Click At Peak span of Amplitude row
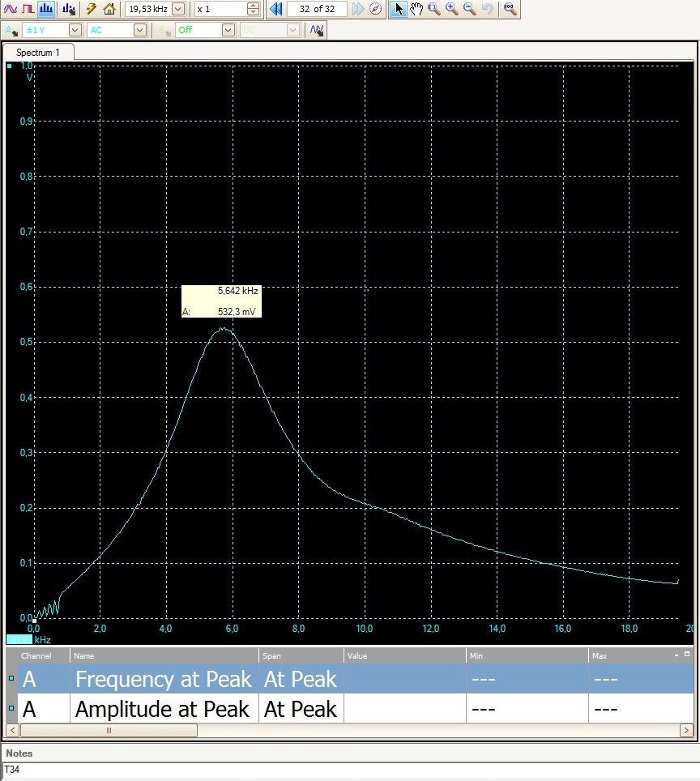Screen dimensions: 700x781 (301, 709)
